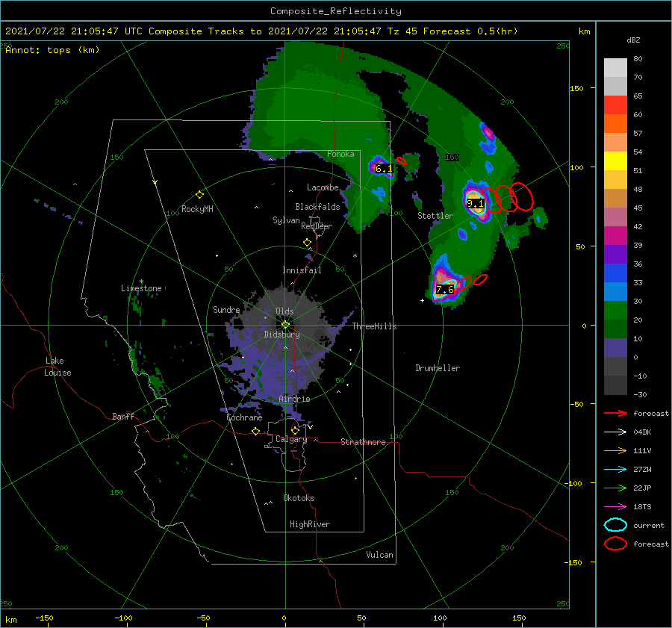The height and width of the screenshot is (628, 672).
Task: Click the ThreeHills town label
Action: pos(374,326)
